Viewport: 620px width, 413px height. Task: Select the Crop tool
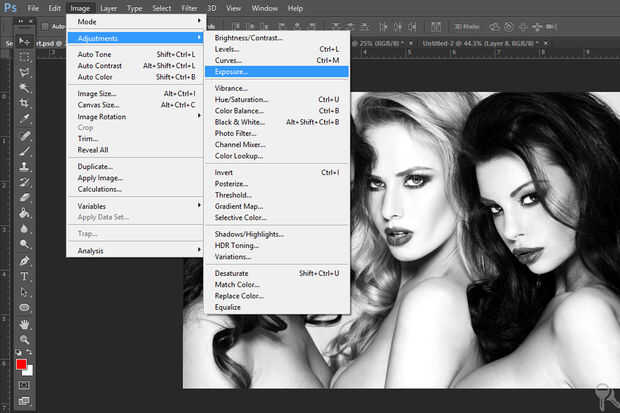[24, 103]
